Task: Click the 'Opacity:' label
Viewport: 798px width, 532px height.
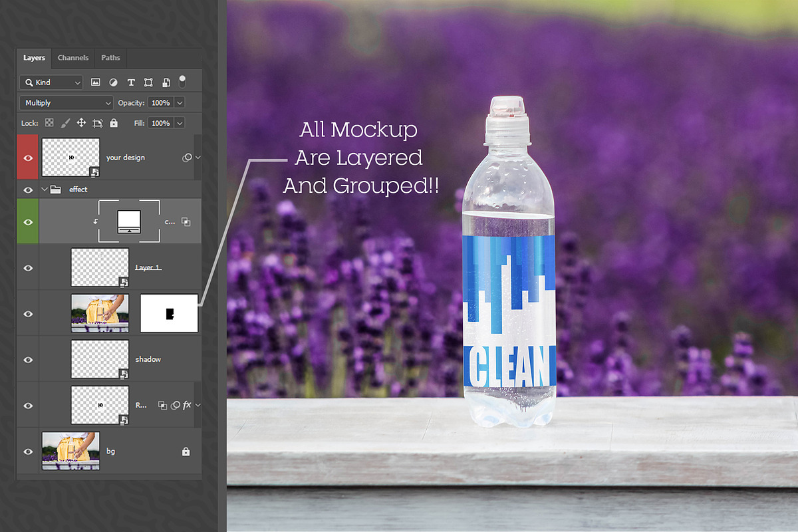Action: (x=131, y=103)
